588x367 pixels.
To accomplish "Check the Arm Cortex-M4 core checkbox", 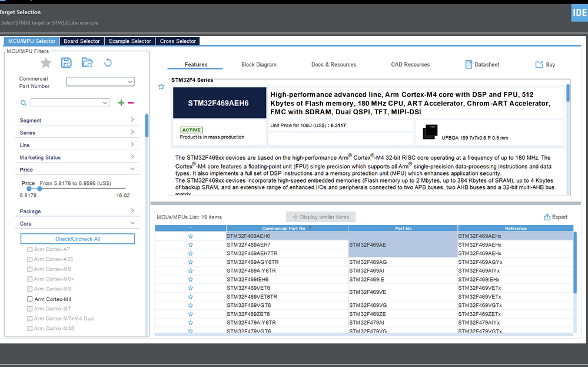I will (29, 299).
